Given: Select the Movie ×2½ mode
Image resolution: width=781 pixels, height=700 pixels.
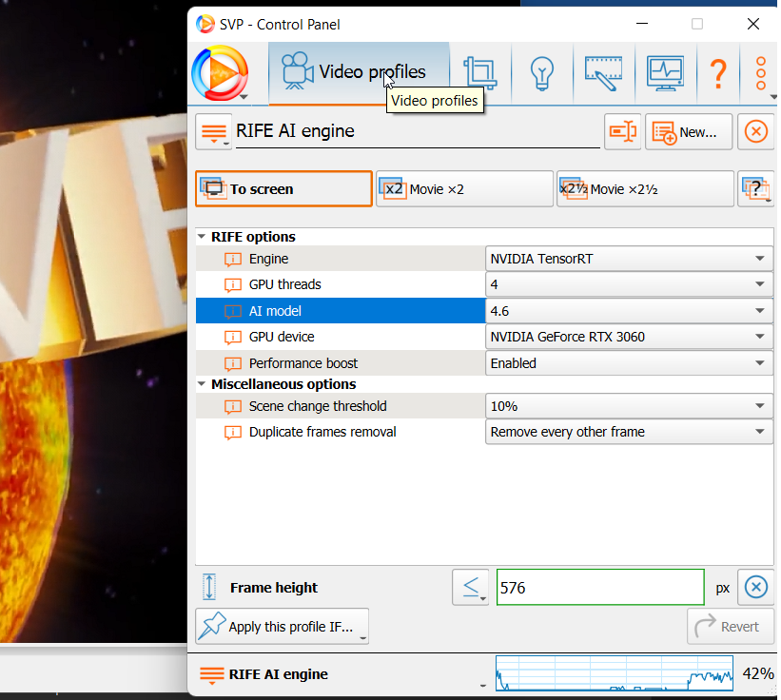Looking at the screenshot, I should click(x=645, y=189).
